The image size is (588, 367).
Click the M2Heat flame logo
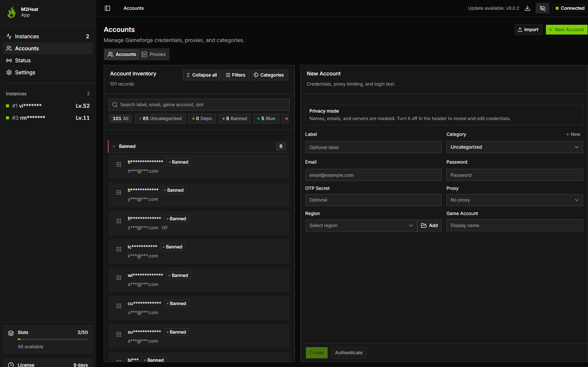click(12, 12)
